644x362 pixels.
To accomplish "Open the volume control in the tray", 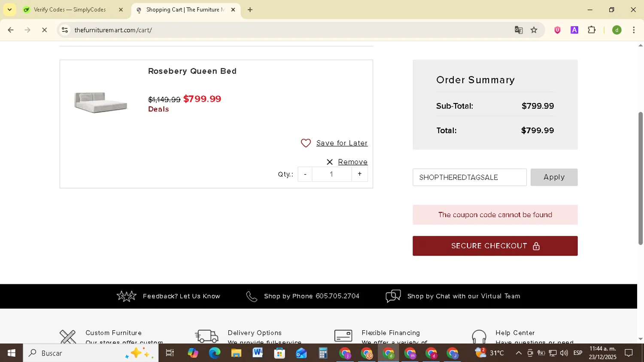I will [x=564, y=353].
